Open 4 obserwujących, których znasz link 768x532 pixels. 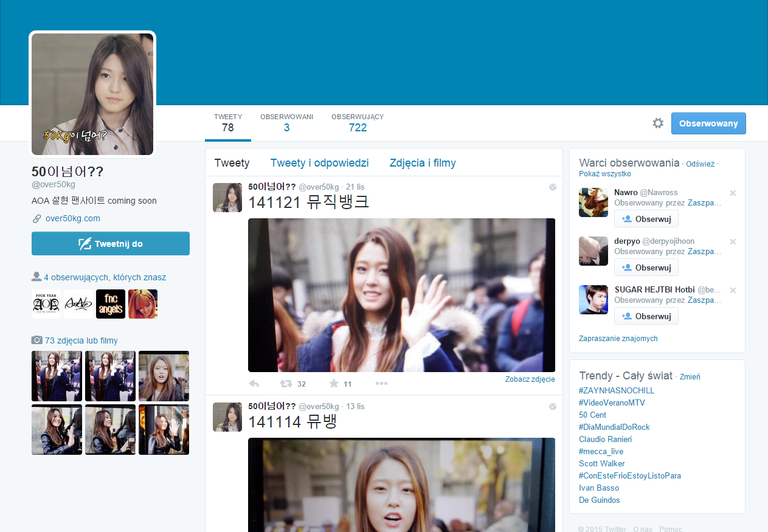pos(105,277)
